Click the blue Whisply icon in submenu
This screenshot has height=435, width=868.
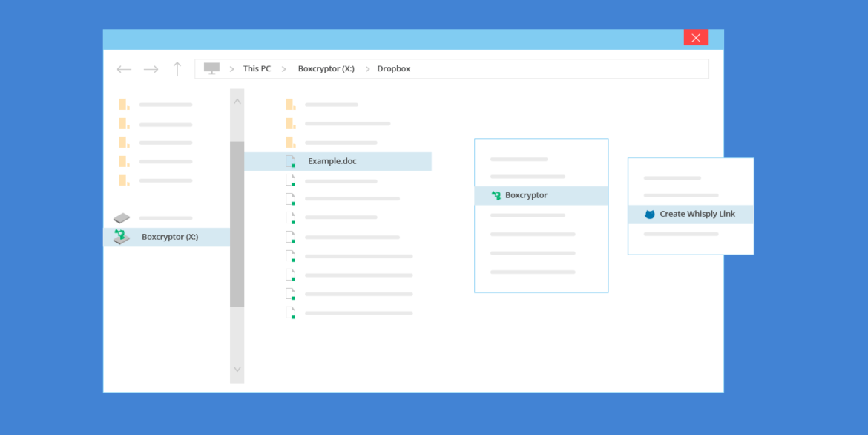[x=650, y=214]
